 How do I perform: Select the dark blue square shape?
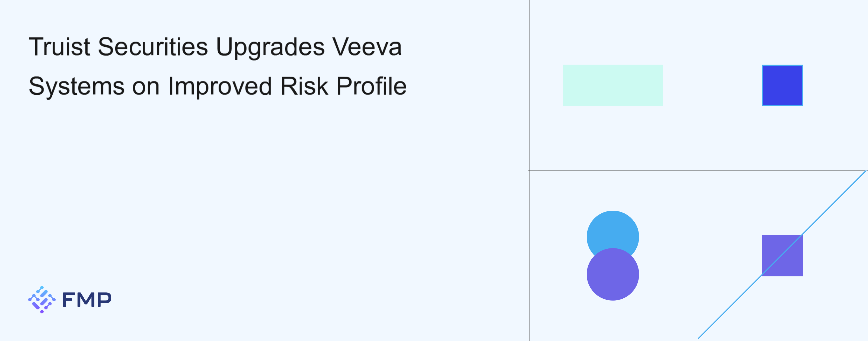point(782,85)
